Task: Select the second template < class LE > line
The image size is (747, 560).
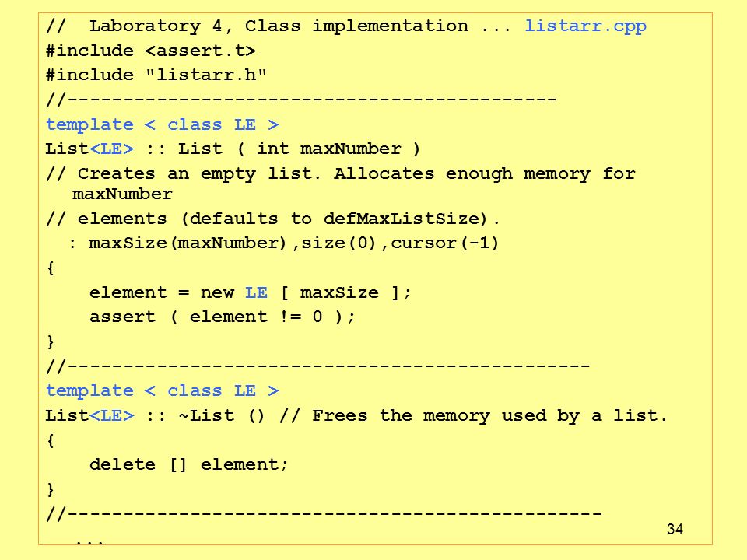Action: 163,391
